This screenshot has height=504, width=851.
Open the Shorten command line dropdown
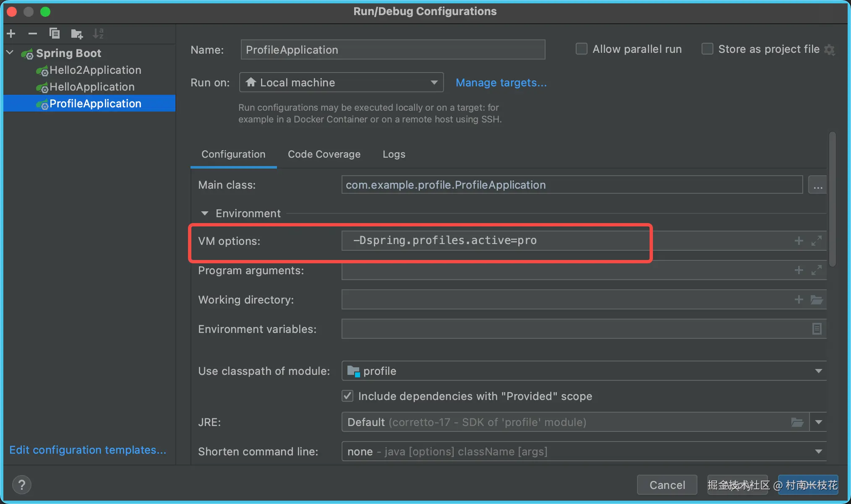[584, 452]
